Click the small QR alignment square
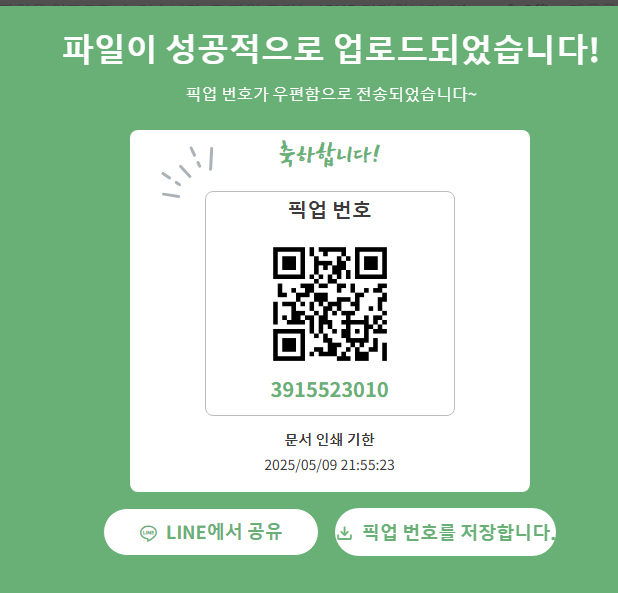Viewport: 618px width, 593px height. click(357, 331)
